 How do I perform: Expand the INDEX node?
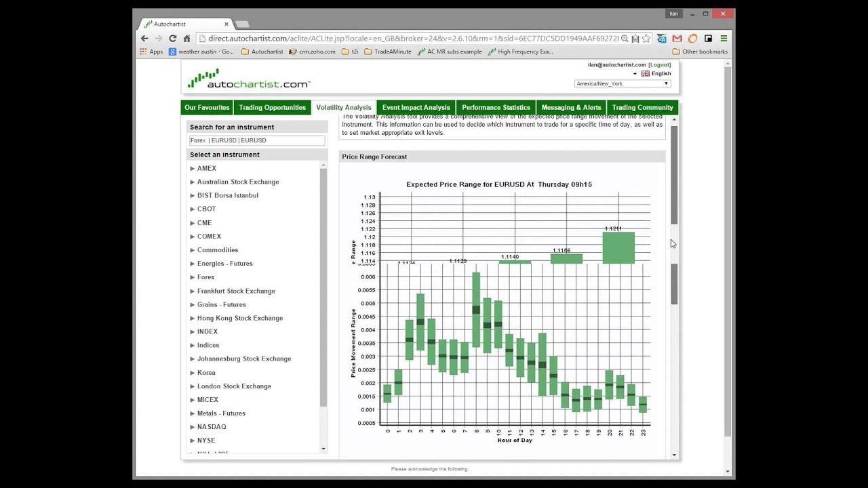(193, 331)
